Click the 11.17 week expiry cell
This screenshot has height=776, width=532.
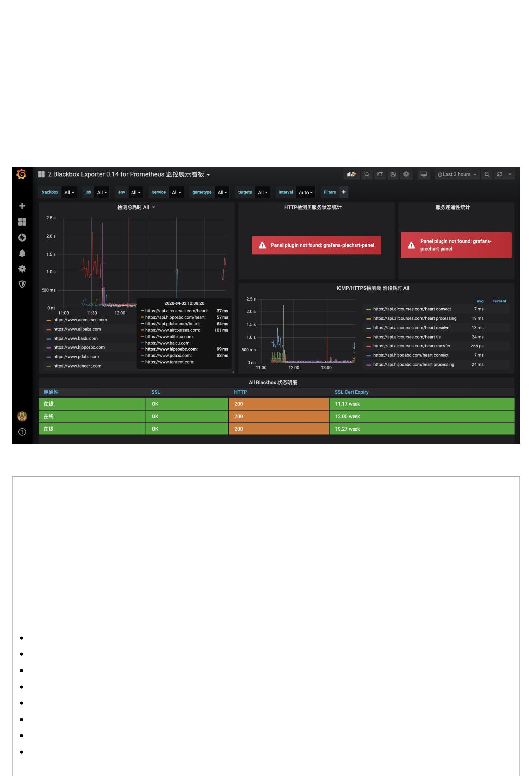tap(422, 404)
